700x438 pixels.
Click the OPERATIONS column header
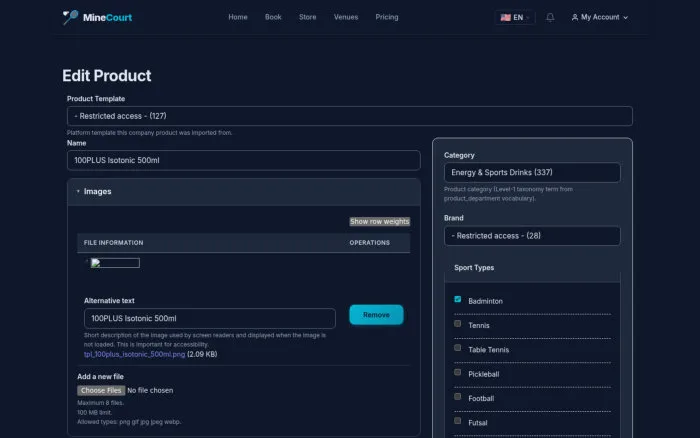[370, 243]
